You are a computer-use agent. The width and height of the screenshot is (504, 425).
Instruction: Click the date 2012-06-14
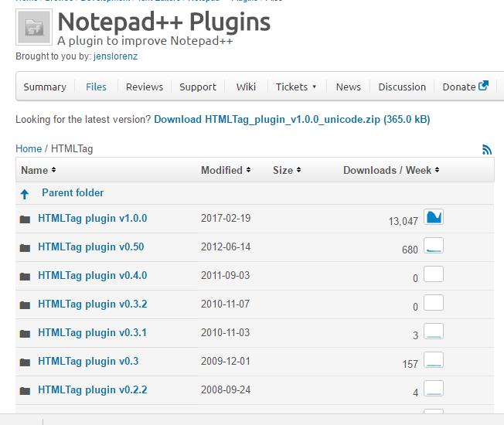point(226,247)
